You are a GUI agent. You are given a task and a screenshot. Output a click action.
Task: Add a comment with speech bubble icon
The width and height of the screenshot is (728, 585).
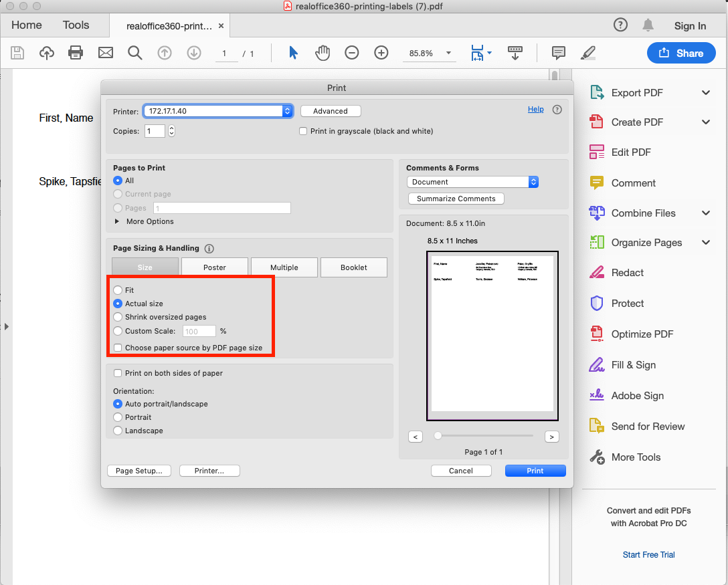coord(559,53)
